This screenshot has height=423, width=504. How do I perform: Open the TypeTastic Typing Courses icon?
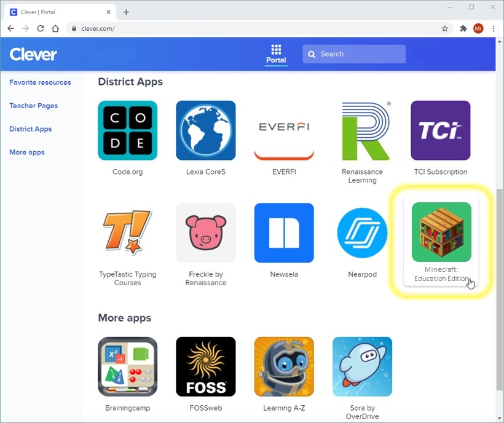click(x=128, y=232)
